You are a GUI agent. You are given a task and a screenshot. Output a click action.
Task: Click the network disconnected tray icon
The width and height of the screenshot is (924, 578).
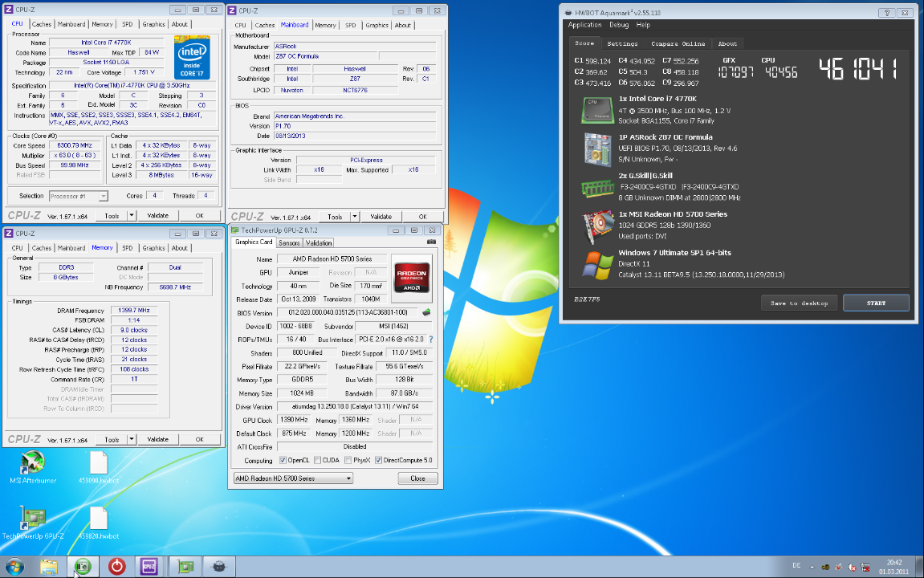(865, 568)
